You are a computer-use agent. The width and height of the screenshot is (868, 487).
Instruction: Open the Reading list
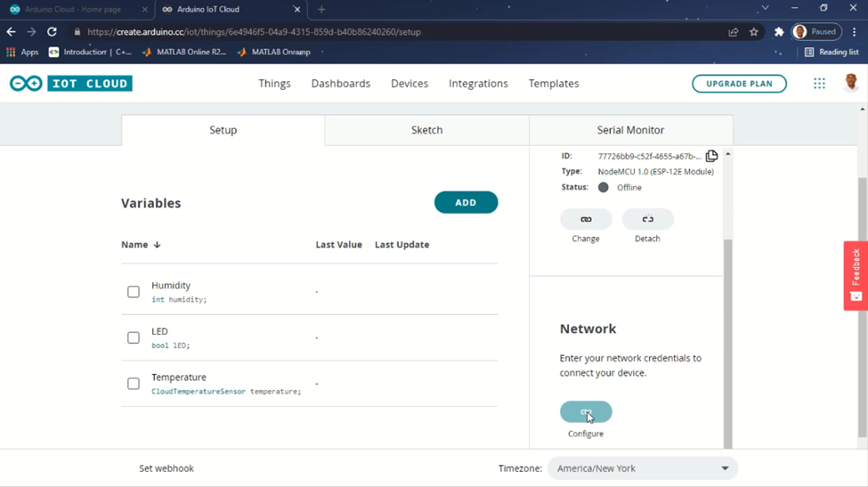pyautogui.click(x=831, y=52)
